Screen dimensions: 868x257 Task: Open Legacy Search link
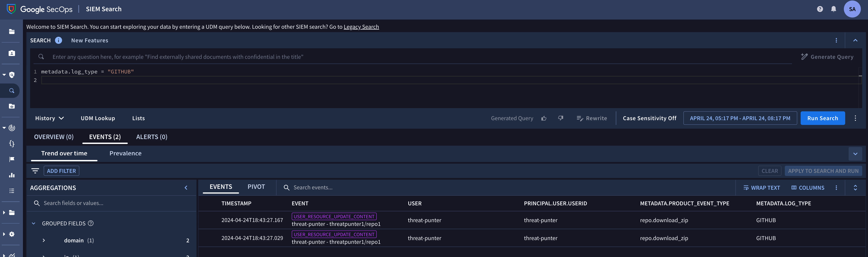[x=361, y=27]
